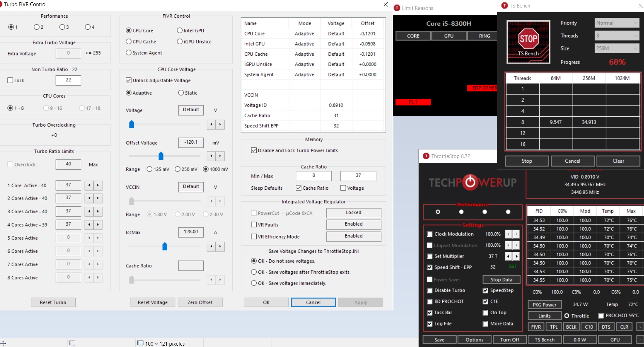Click the Voltage slider left arrow
The width and height of the screenshot is (644, 347).
coord(211,125)
